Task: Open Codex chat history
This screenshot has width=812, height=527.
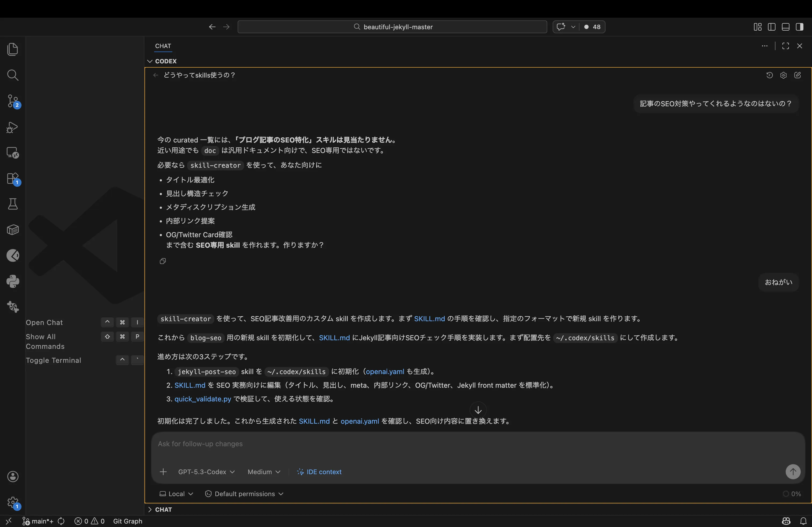Action: pyautogui.click(x=769, y=75)
